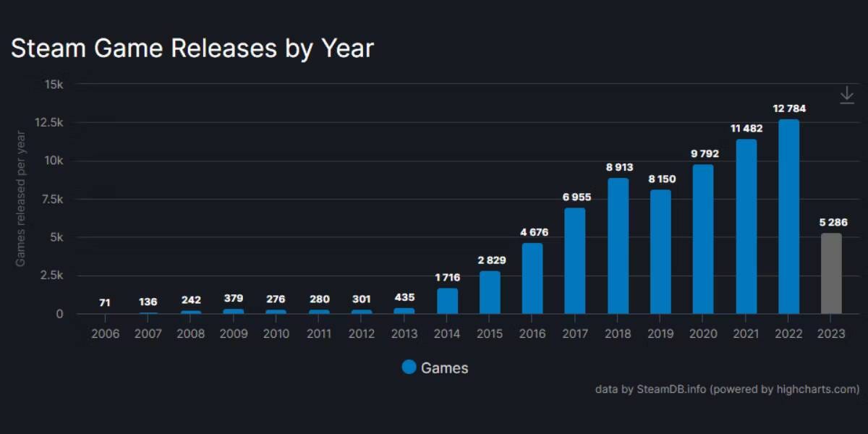Click the 'Games released per year' axis title
This screenshot has height=434, width=868.
tap(20, 198)
